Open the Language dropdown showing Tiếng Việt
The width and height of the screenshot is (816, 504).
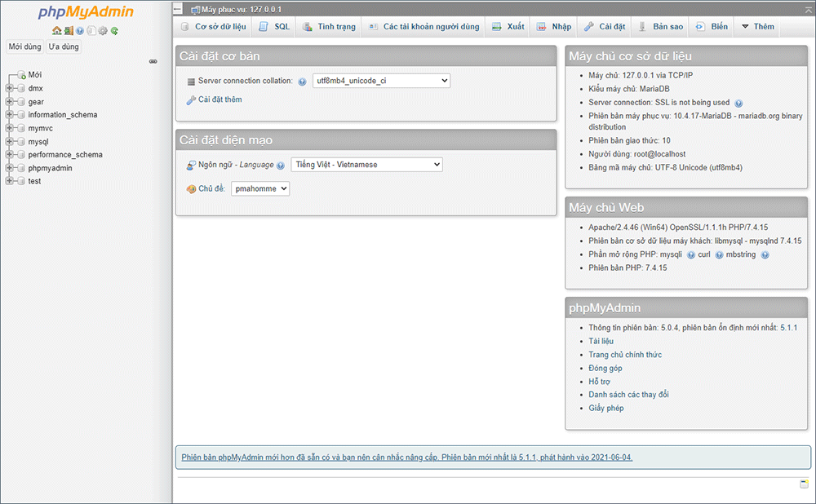tap(367, 165)
